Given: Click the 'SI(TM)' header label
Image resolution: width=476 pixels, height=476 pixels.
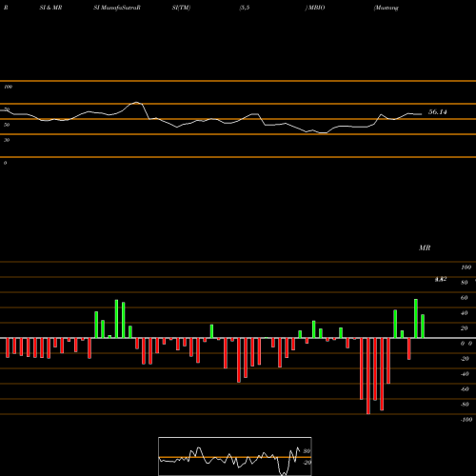Looking at the screenshot, I should coord(181,8).
